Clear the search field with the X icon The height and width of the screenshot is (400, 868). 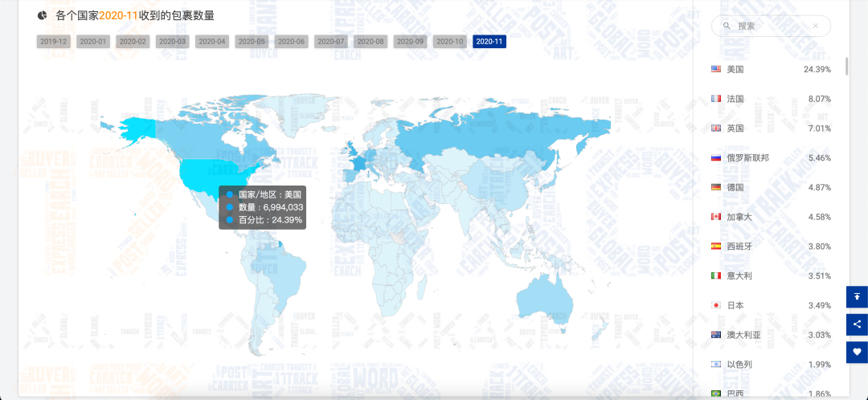point(816,26)
